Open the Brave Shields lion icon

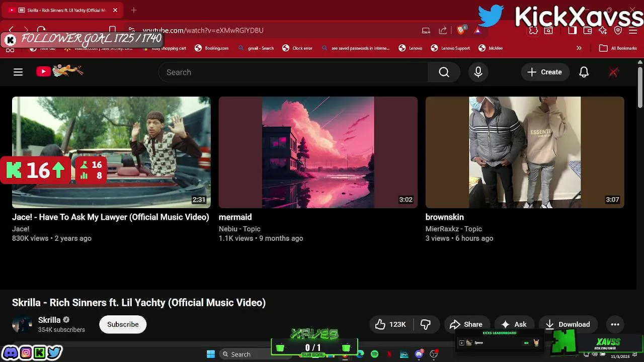point(461,30)
